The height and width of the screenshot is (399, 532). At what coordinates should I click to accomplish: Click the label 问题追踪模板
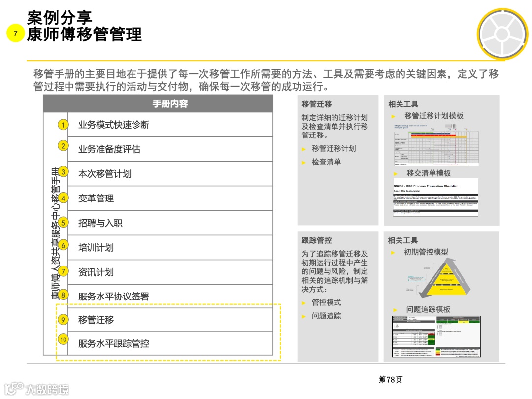429,309
